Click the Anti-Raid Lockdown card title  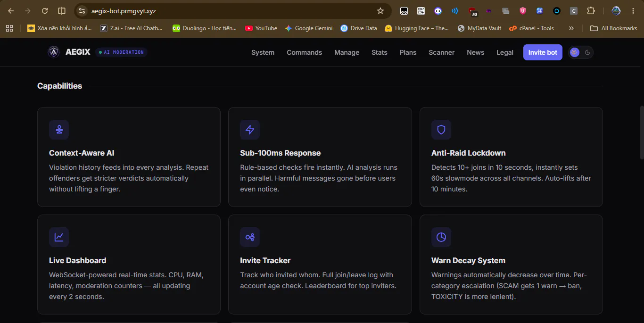pos(468,153)
